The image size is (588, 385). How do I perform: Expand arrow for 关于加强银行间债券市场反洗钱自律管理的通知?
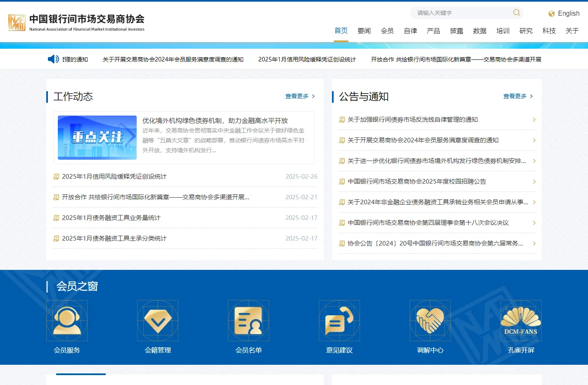[534, 120]
